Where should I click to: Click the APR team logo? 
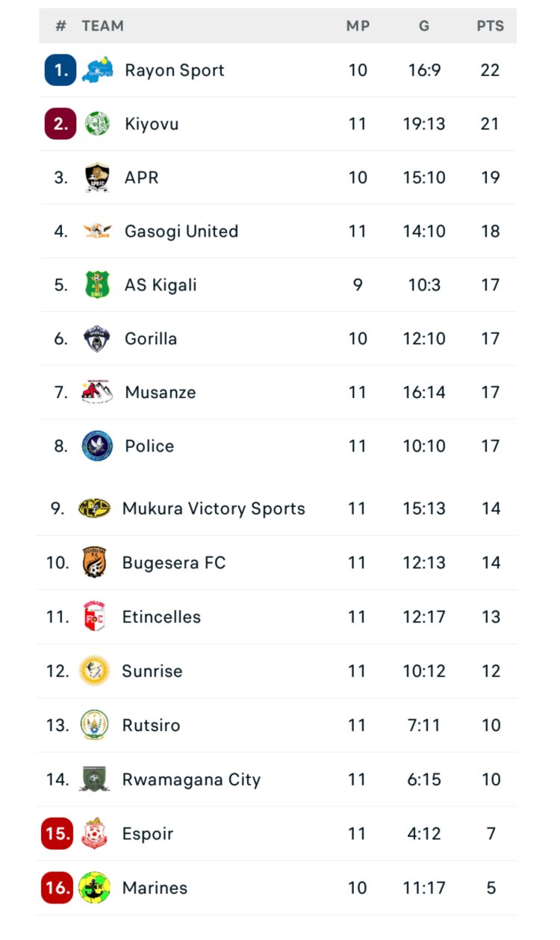pyautogui.click(x=97, y=178)
